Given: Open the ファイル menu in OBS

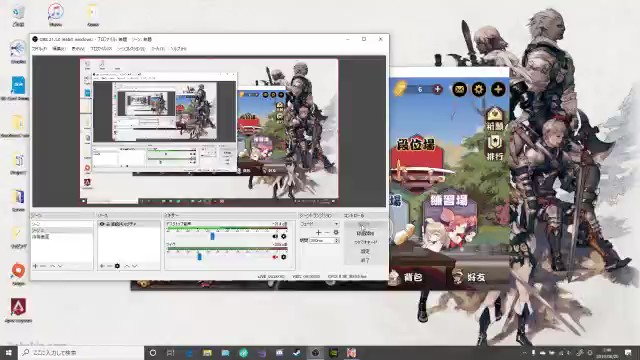Looking at the screenshot, I should 39,49.
